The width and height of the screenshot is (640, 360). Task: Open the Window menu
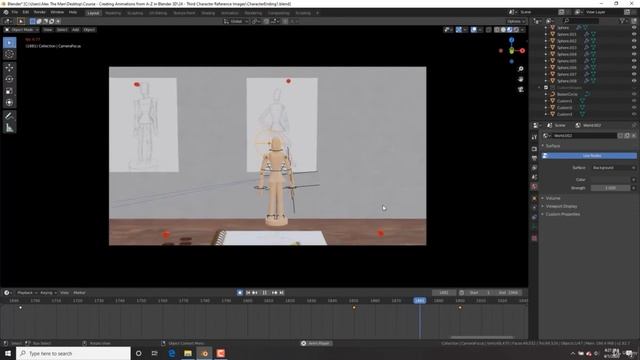pyautogui.click(x=57, y=12)
